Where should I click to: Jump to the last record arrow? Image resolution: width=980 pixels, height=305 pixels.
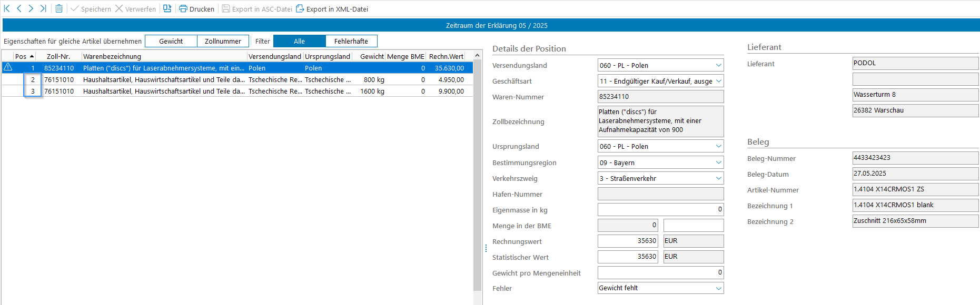click(43, 8)
